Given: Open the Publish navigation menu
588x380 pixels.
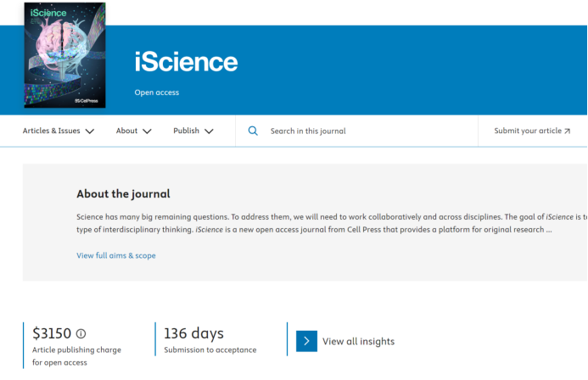Looking at the screenshot, I should [186, 131].
